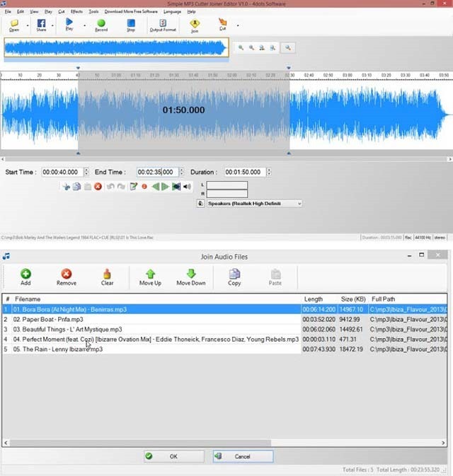The width and height of the screenshot is (453, 476).
Task: Click the End Time spinner arrows
Action: [182, 172]
